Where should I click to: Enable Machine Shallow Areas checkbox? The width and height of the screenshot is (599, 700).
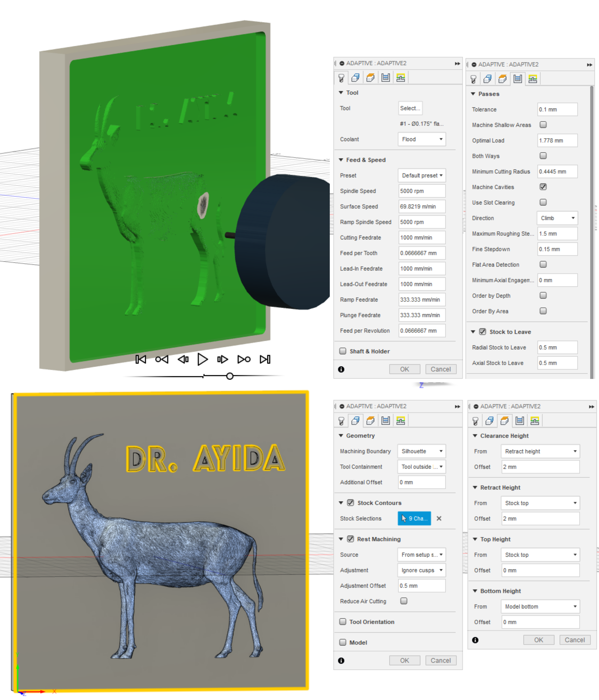(x=543, y=125)
